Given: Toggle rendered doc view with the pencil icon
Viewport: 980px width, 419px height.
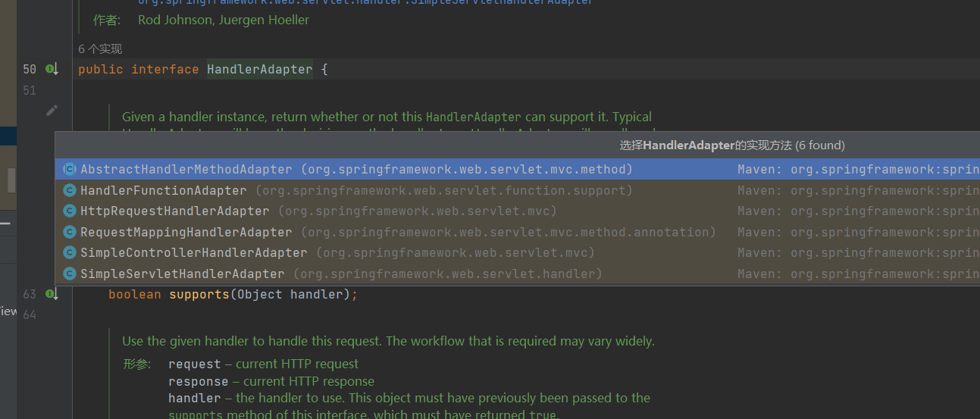Looking at the screenshot, I should pos(52,111).
